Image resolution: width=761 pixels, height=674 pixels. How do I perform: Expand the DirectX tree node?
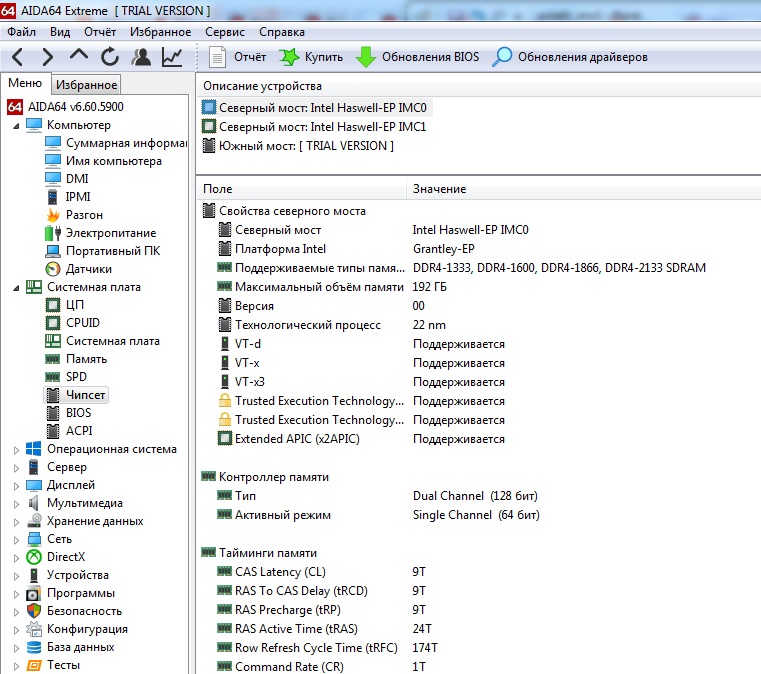click(x=16, y=558)
